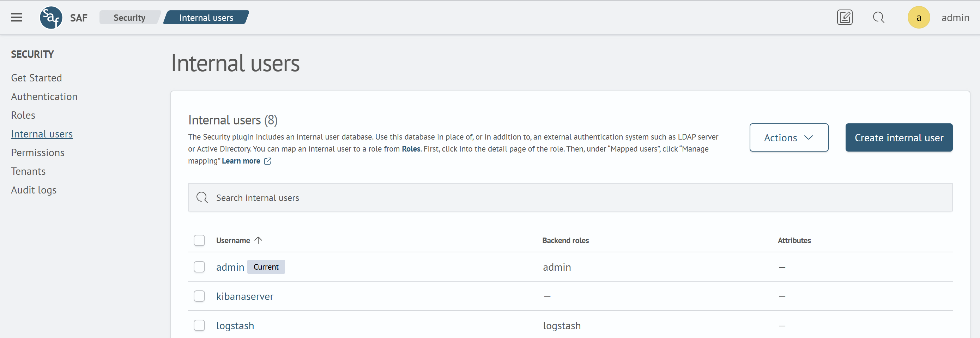980x338 pixels.
Task: Navigate to Roles in the sidebar
Action: (23, 115)
